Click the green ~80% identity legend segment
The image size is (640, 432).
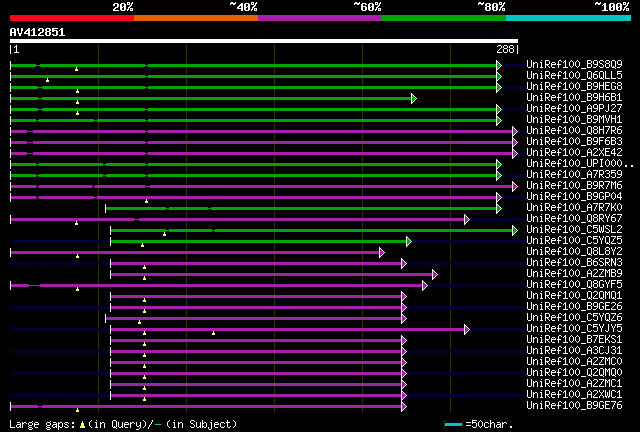444,18
